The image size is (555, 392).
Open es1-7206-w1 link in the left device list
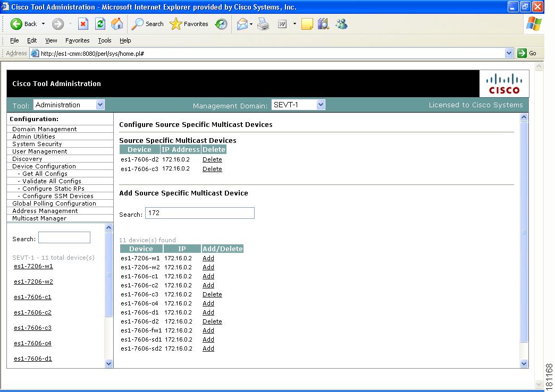pyautogui.click(x=33, y=267)
